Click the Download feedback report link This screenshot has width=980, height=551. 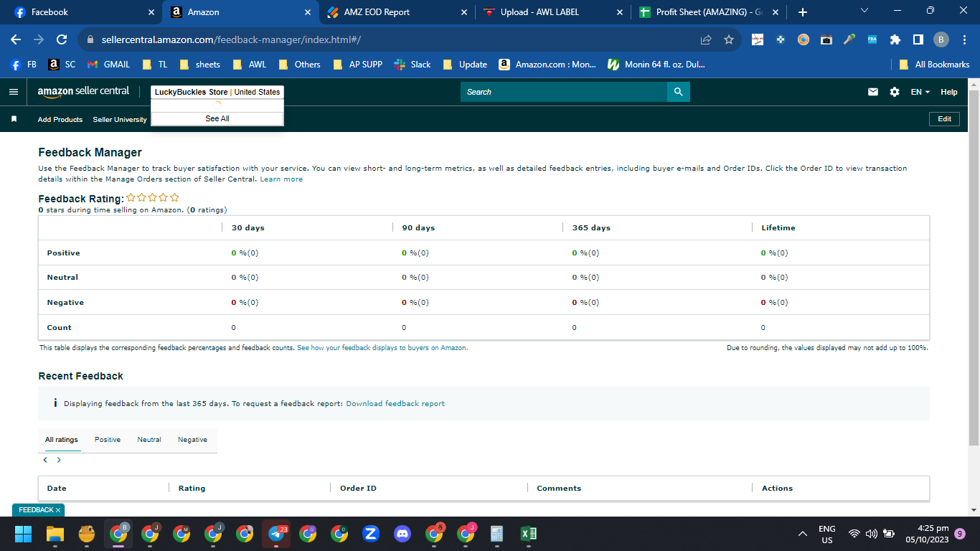[395, 404]
